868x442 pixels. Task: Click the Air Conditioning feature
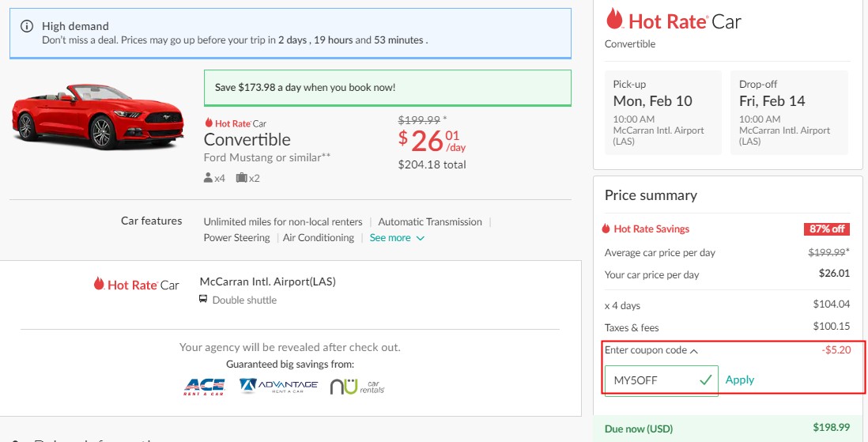click(x=319, y=238)
